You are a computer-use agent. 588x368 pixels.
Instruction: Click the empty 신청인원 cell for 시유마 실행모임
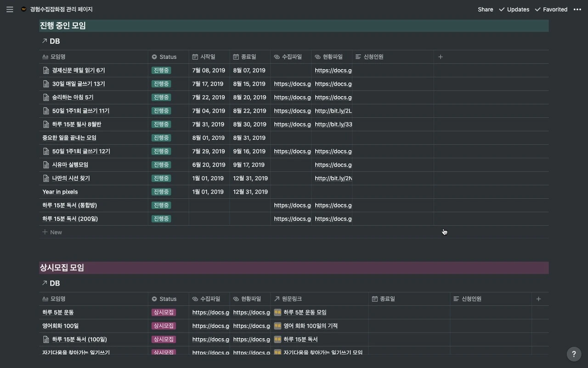tap(393, 165)
